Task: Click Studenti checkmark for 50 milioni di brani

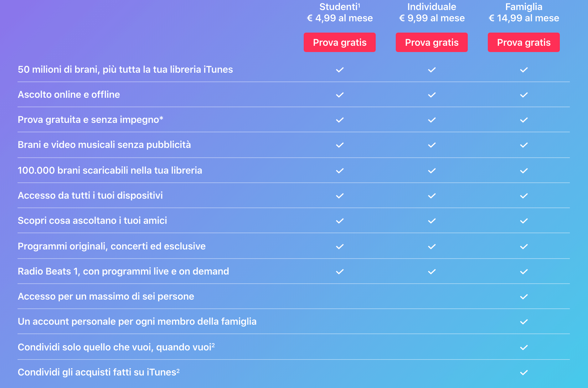Action: click(x=340, y=70)
